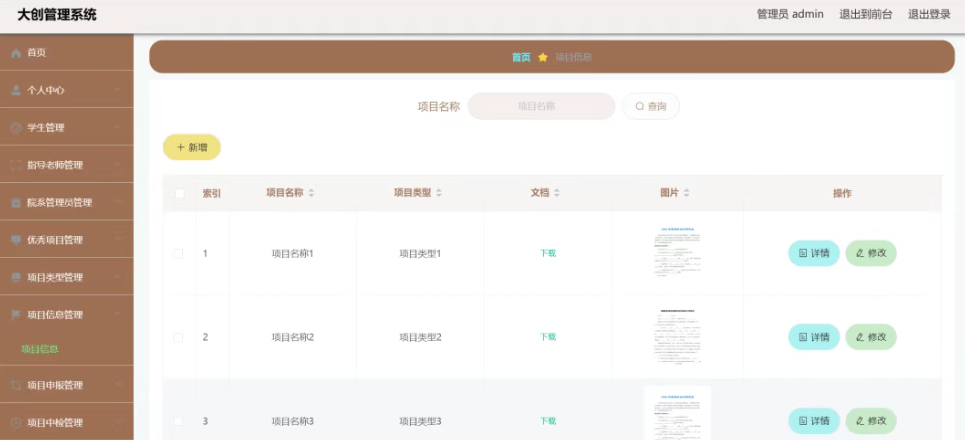Image resolution: width=965 pixels, height=440 pixels.
Task: Open 详情 for 项目名称2
Action: 814,337
